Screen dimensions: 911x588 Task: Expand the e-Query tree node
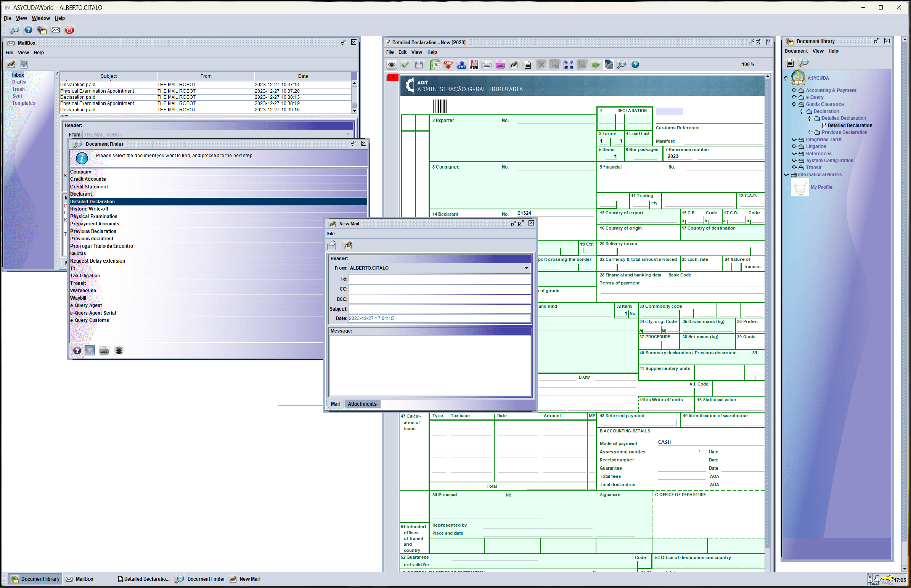794,97
